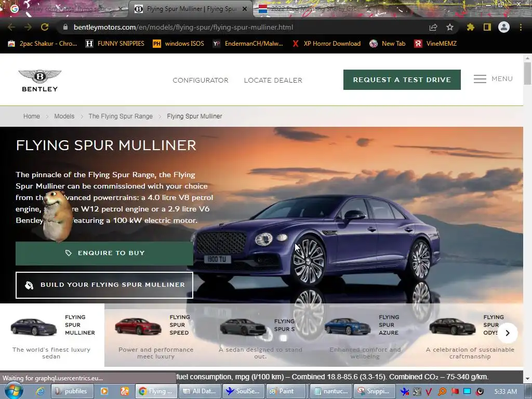The image size is (532, 399).
Task: Go back using the browser back arrow
Action: pyautogui.click(x=11, y=27)
